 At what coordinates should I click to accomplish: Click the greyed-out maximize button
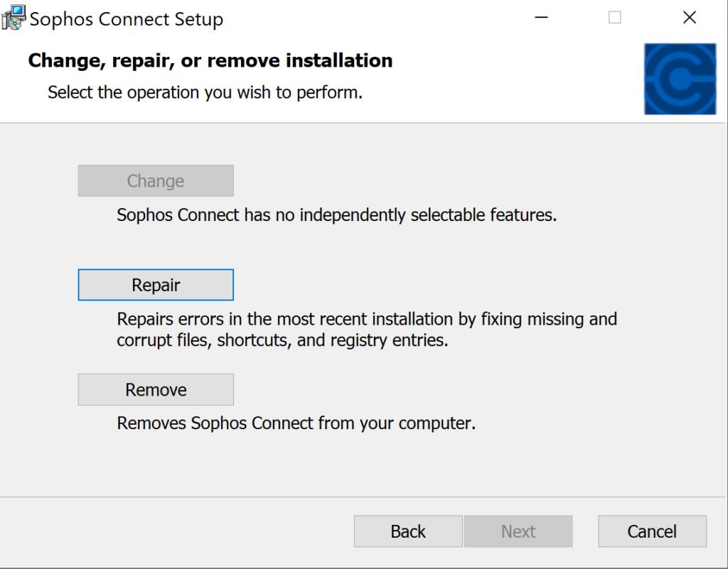(x=615, y=18)
